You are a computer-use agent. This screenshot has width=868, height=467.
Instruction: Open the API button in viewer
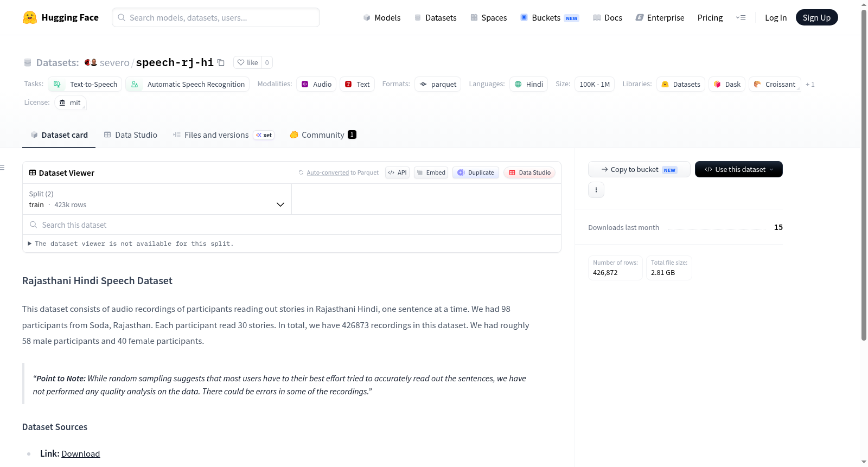tap(397, 172)
